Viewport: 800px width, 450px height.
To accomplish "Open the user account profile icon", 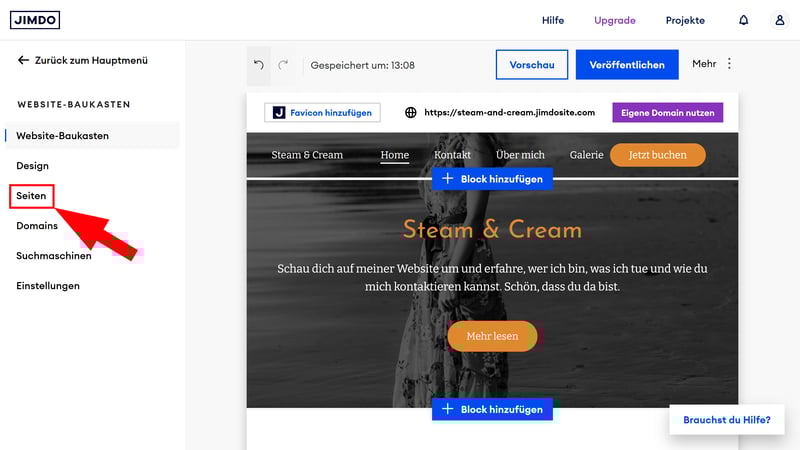I will click(x=780, y=20).
